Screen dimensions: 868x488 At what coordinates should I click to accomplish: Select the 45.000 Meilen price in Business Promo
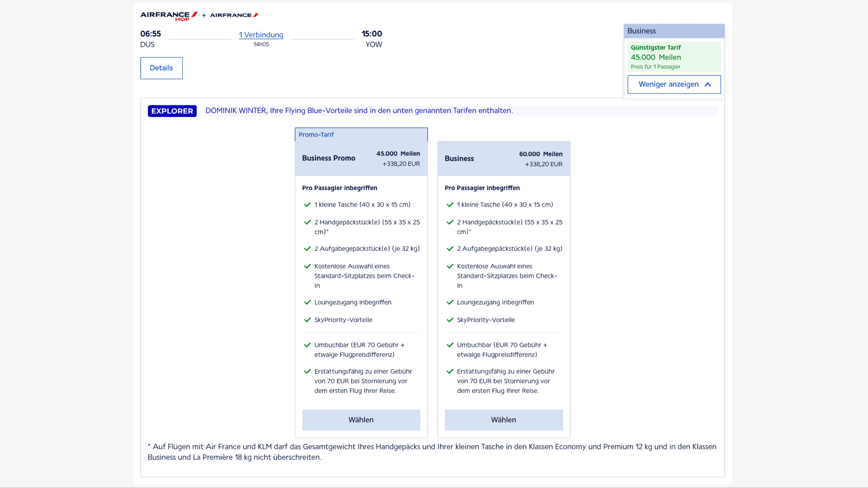click(x=398, y=153)
